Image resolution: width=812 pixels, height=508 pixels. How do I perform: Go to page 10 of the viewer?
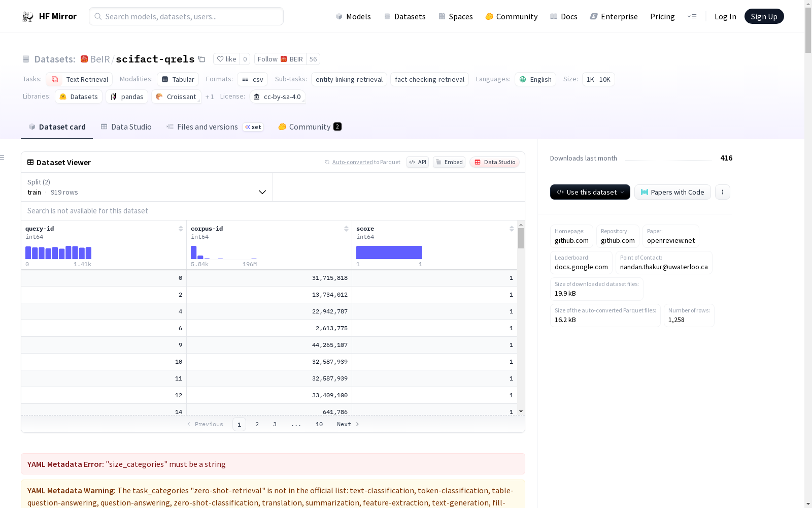tap(319, 424)
